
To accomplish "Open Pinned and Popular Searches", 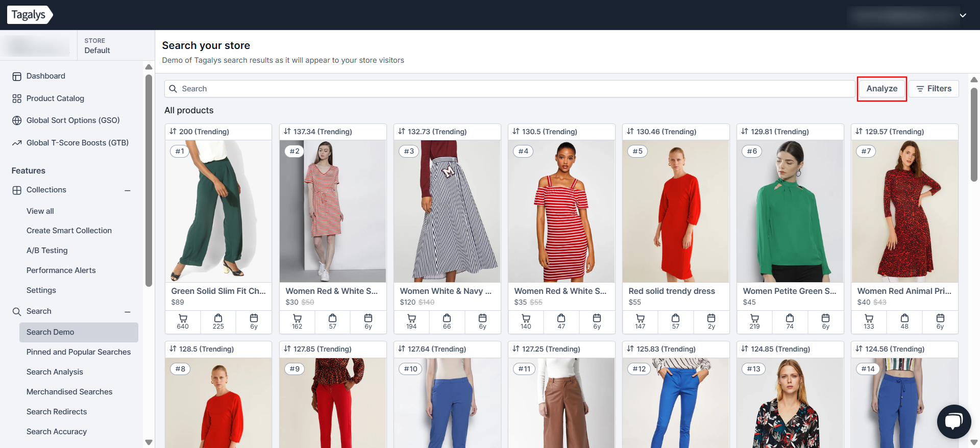I will 79,352.
